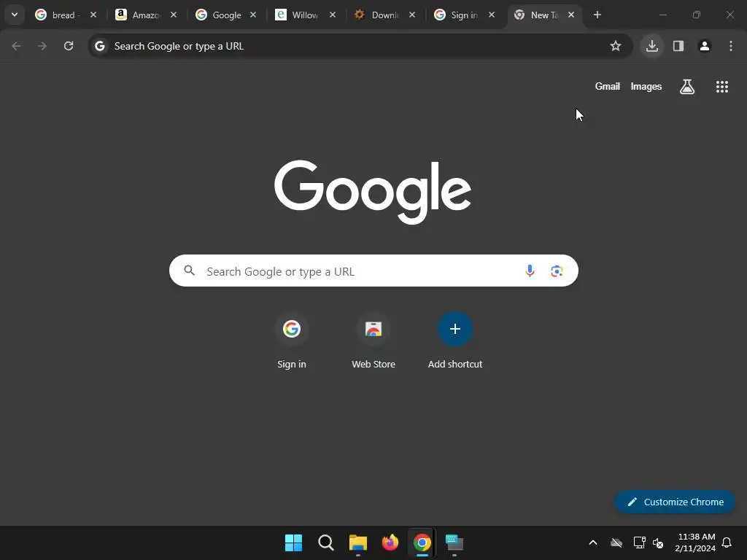Toggle the Chrome side panel

click(x=678, y=46)
